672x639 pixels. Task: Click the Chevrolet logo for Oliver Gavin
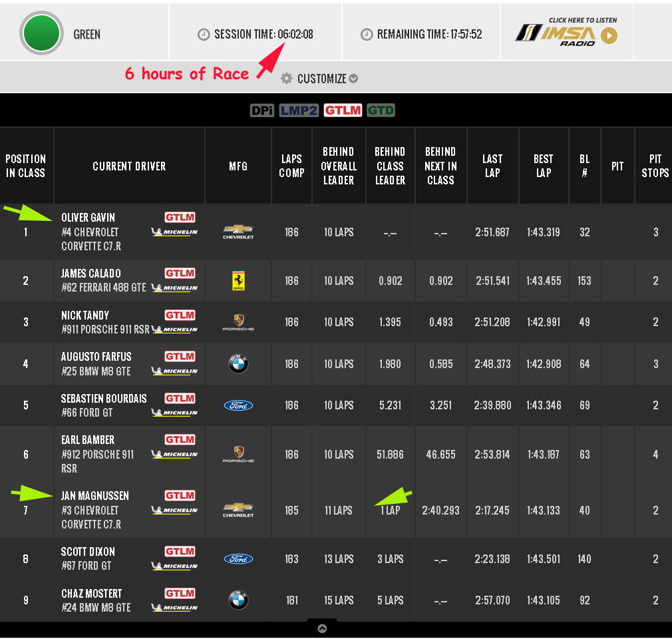(238, 232)
